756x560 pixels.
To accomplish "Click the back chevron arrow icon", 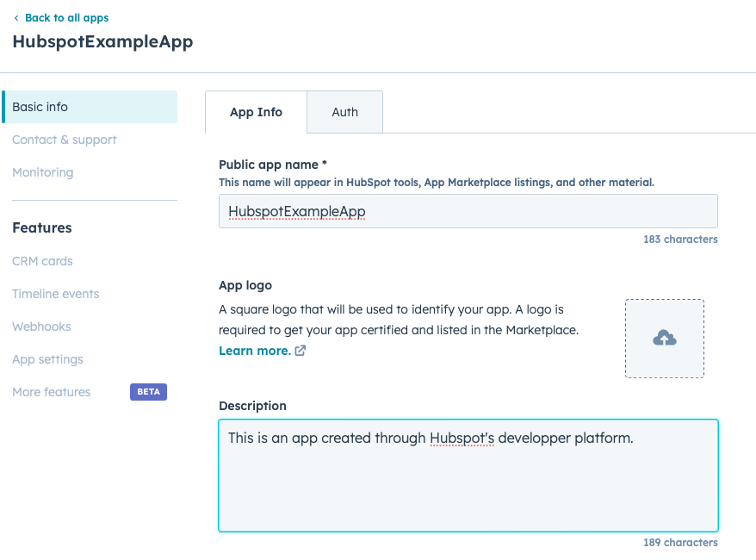I will [16, 18].
